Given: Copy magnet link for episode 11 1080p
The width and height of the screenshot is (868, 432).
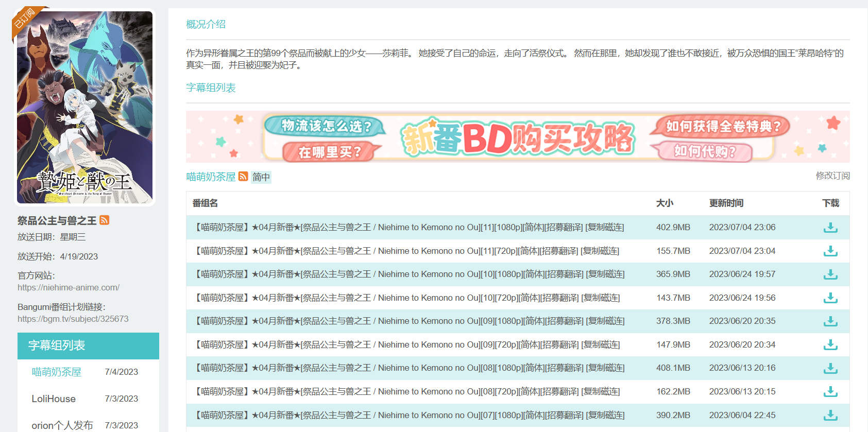Looking at the screenshot, I should pyautogui.click(x=605, y=228).
